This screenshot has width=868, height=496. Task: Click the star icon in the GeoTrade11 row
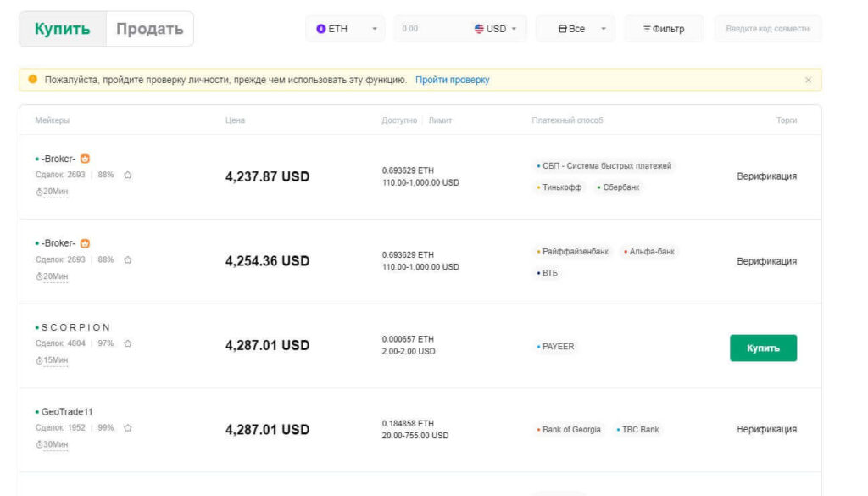(128, 428)
